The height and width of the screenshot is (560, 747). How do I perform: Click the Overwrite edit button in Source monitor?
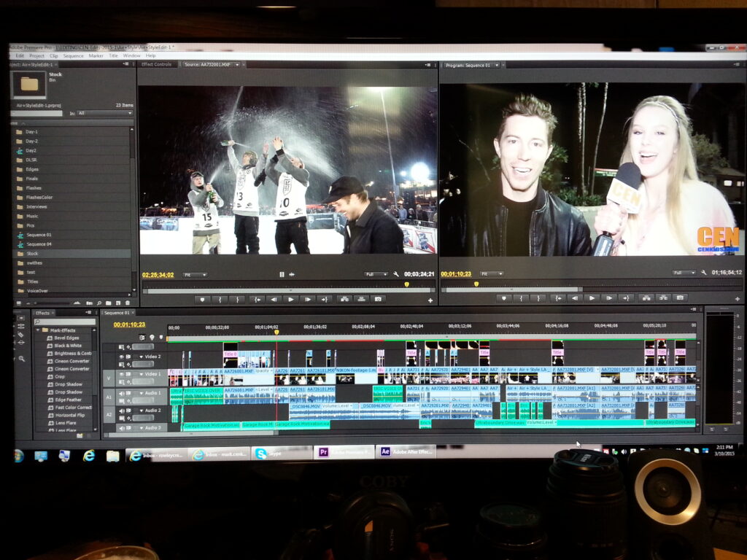click(361, 299)
